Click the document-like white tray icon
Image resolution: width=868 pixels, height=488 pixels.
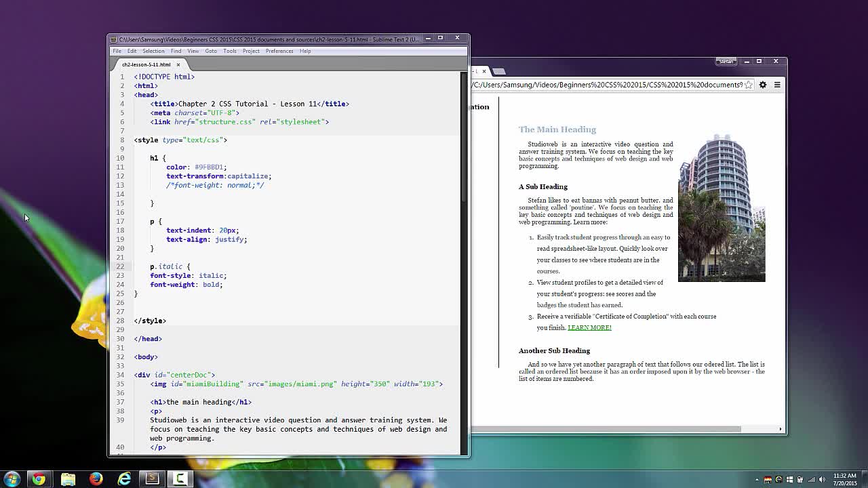pyautogui.click(x=800, y=480)
